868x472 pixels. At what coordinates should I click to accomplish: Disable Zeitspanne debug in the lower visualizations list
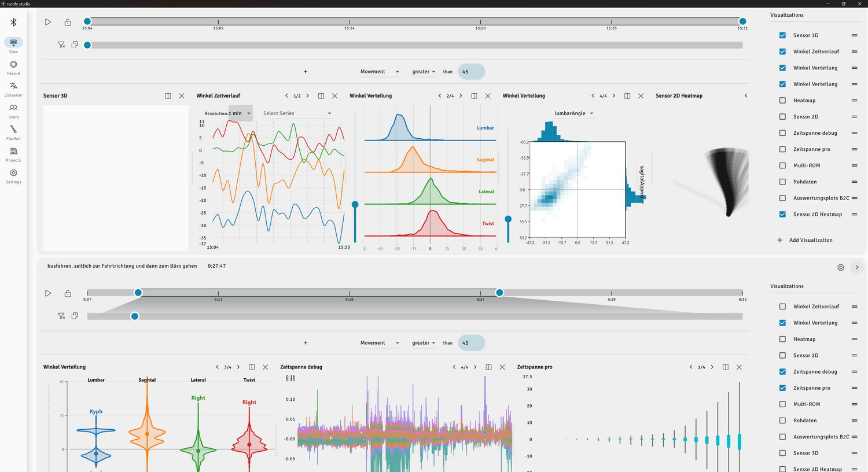point(782,372)
